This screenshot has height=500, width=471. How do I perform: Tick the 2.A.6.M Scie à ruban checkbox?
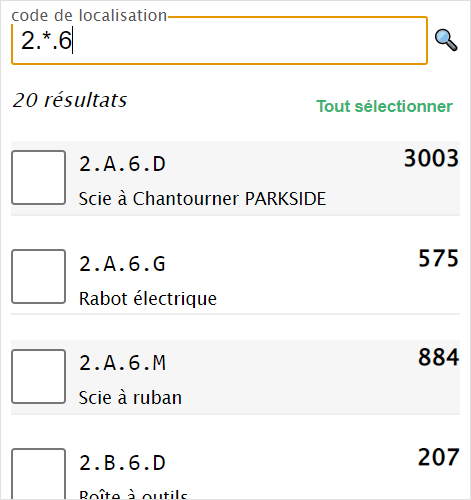tap(38, 376)
